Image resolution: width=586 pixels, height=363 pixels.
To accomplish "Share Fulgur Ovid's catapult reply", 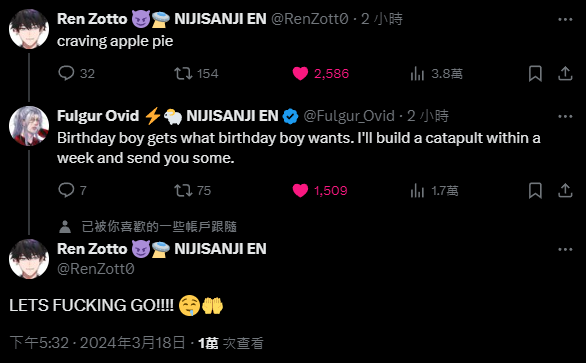I will tap(565, 190).
